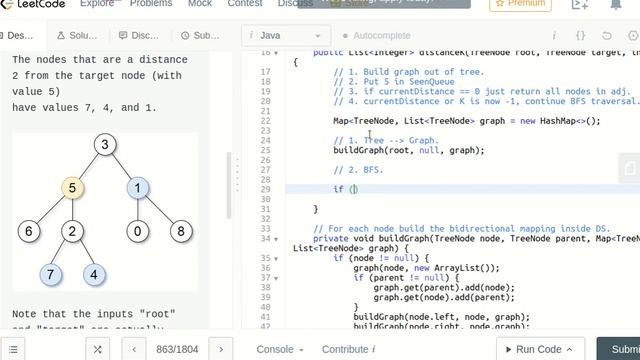The width and height of the screenshot is (640, 360).
Task: Click the editor info icon
Action: click(554, 36)
